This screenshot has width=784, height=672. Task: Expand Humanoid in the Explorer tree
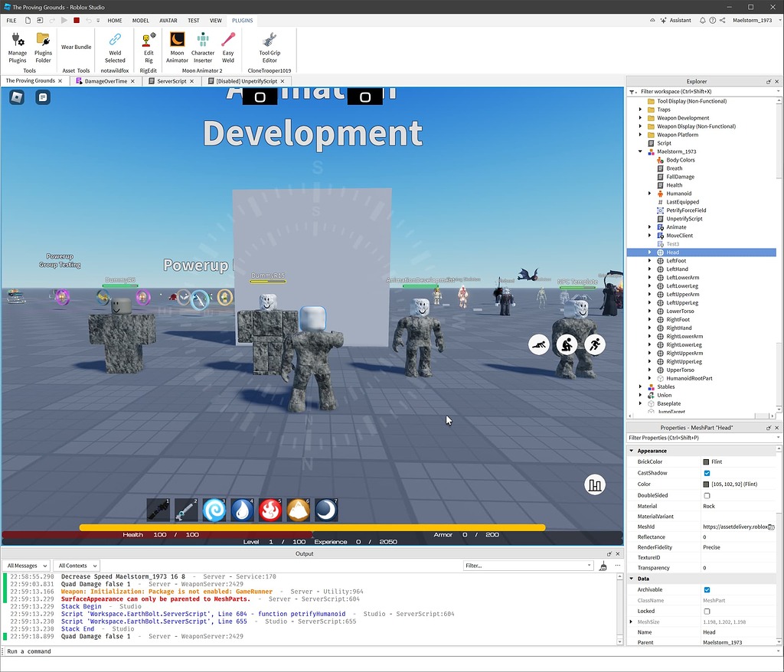650,193
